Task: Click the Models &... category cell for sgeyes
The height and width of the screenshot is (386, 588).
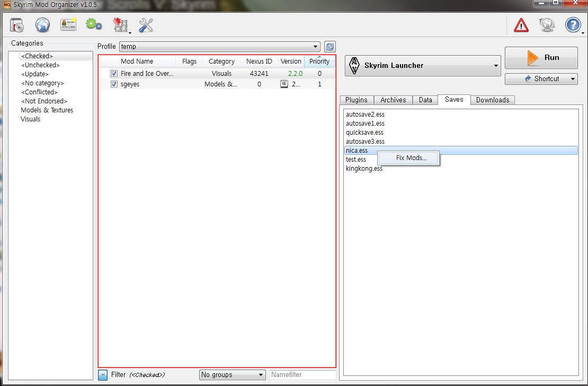Action: coord(221,84)
